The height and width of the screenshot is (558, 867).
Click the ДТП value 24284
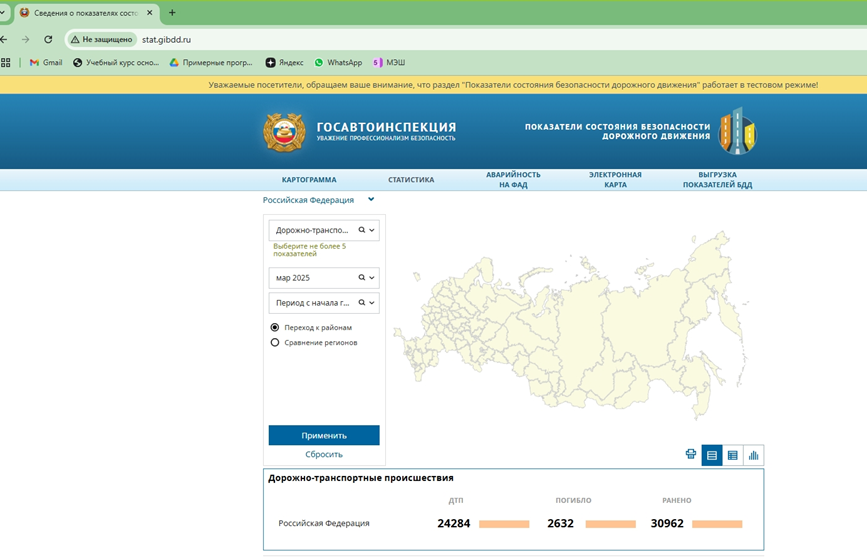coord(453,523)
